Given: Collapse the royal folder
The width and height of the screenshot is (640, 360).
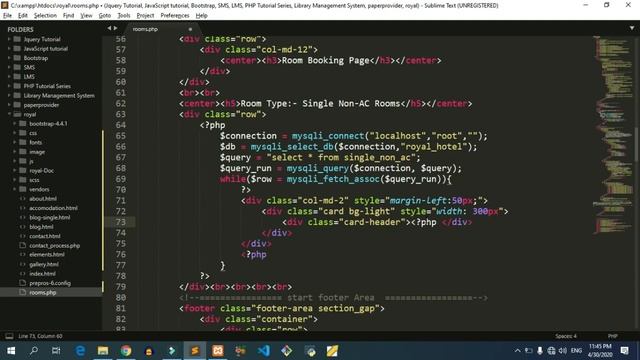Looking at the screenshot, I should click(9, 114).
